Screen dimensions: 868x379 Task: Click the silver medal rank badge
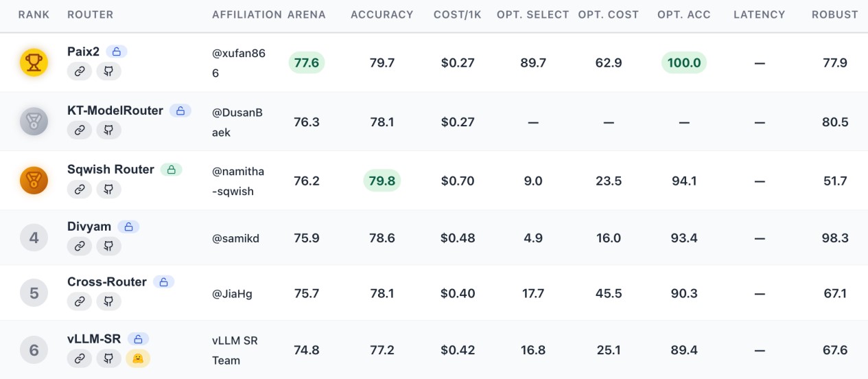tap(33, 122)
